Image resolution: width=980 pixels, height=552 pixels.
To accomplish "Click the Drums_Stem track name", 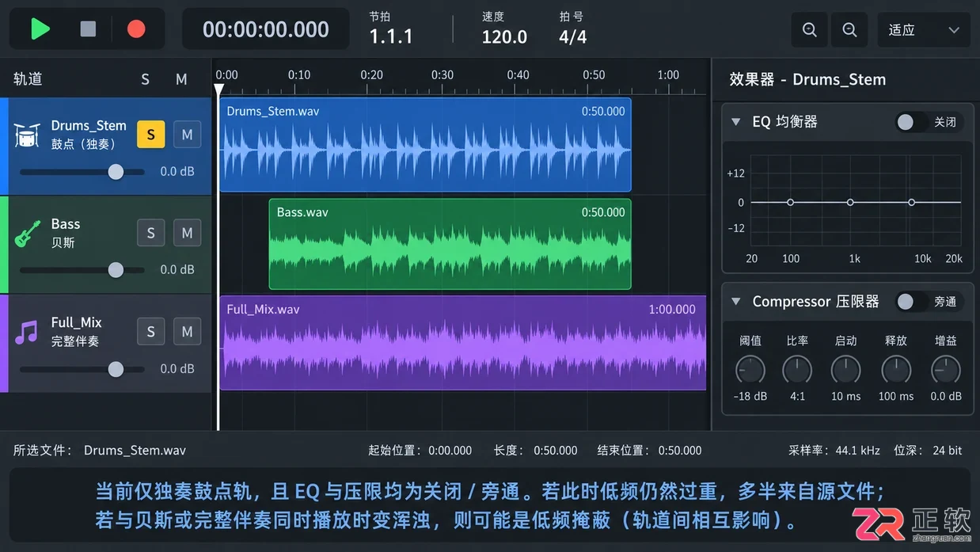I will click(89, 126).
